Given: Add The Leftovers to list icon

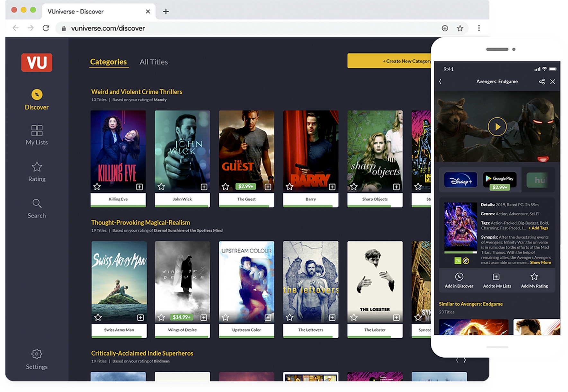Looking at the screenshot, I should click(332, 317).
